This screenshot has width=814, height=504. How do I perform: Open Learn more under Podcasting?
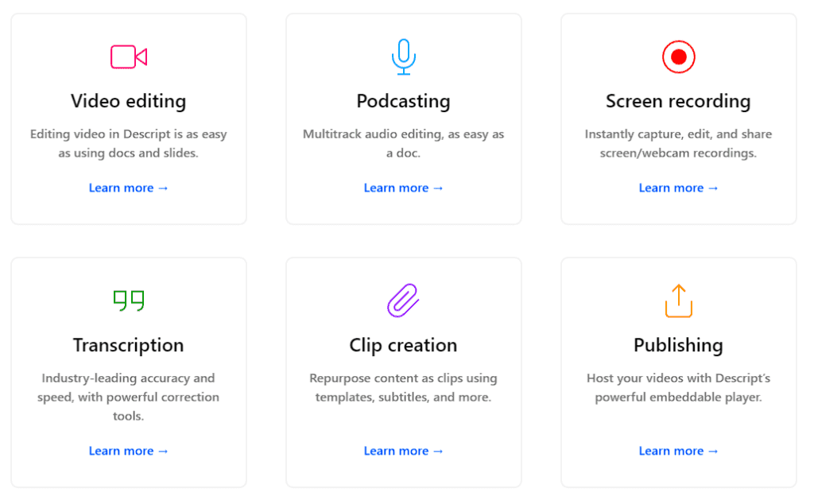[x=403, y=188]
